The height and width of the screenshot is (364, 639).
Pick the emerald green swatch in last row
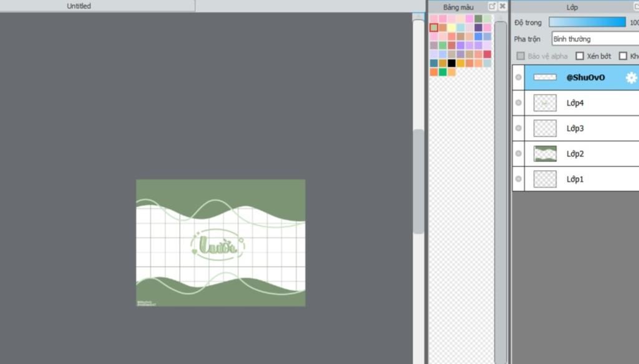[442, 72]
